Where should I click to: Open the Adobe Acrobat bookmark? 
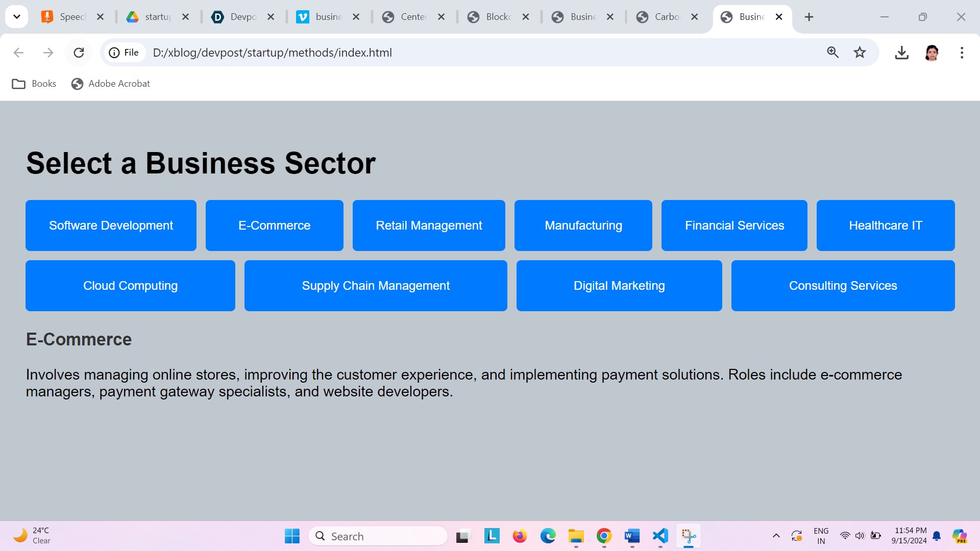(111, 84)
